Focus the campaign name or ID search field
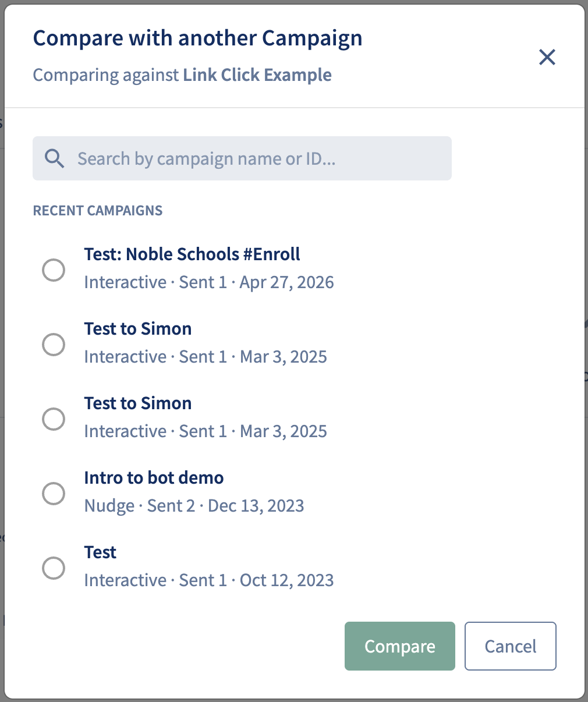The height and width of the screenshot is (702, 588). [242, 158]
